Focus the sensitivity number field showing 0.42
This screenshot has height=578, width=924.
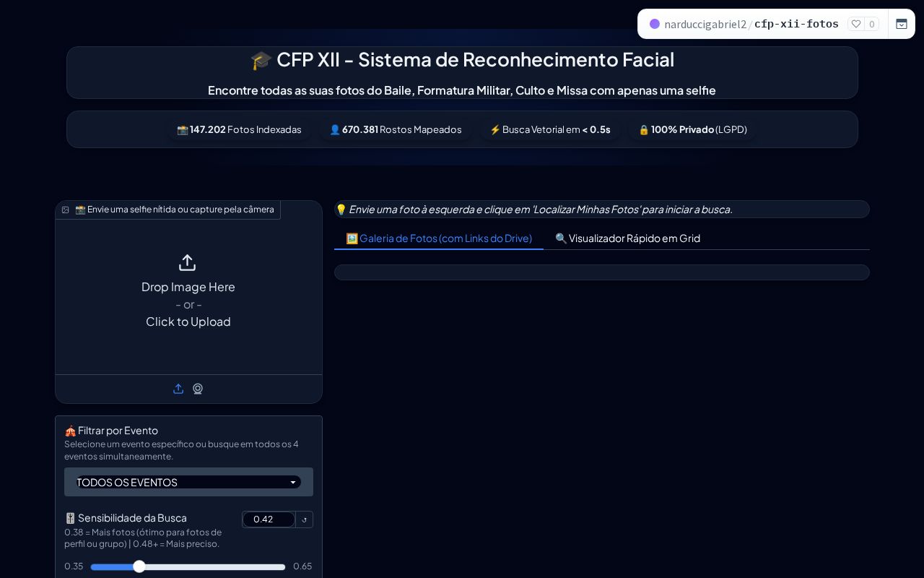point(269,519)
